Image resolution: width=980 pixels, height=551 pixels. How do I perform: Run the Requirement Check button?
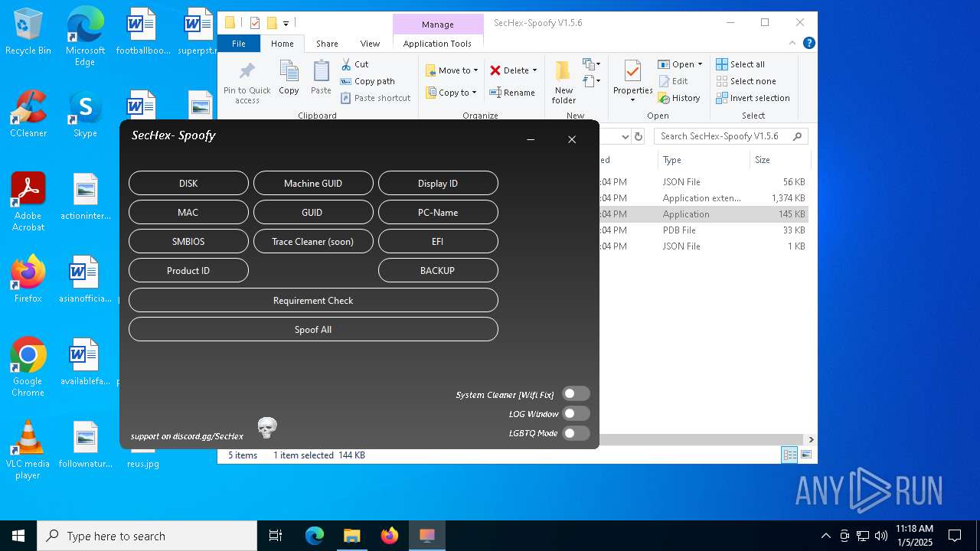313,300
